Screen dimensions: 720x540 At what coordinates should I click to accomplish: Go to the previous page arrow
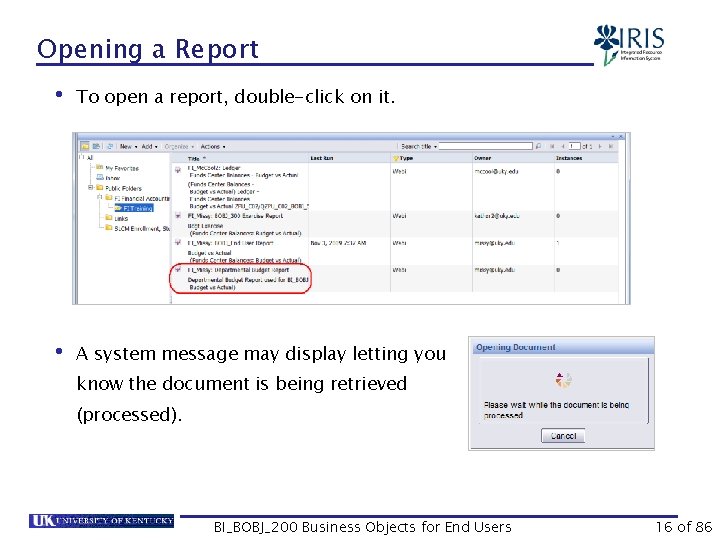point(562,146)
